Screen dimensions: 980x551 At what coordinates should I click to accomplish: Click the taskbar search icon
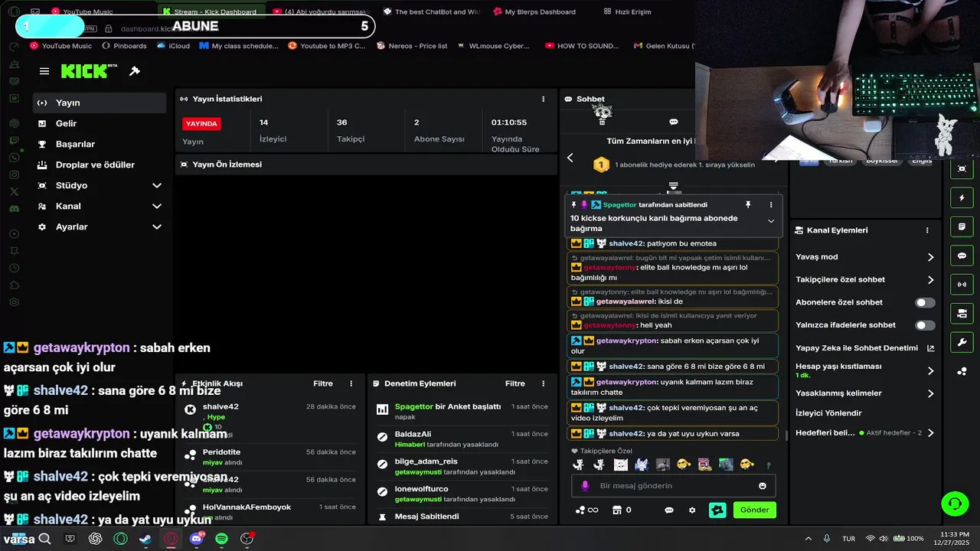(x=44, y=539)
